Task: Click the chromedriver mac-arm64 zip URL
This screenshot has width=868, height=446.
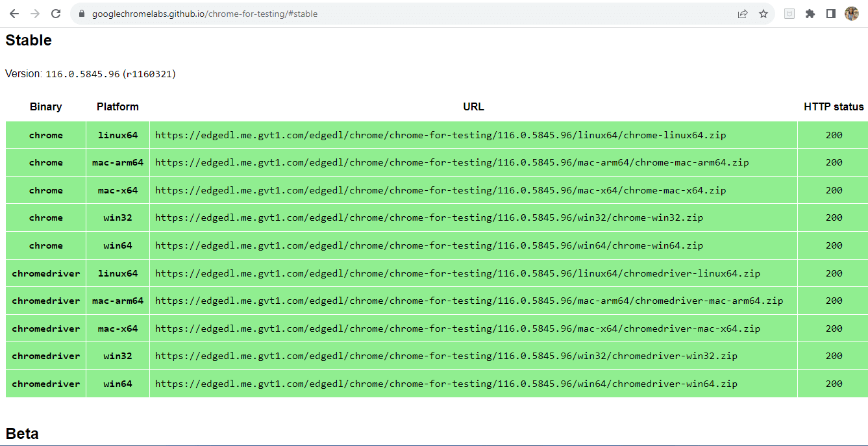Action: (x=469, y=301)
